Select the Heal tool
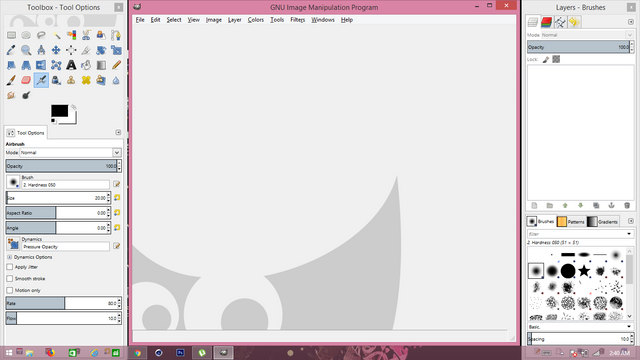This screenshot has height=360, width=640. [86, 80]
